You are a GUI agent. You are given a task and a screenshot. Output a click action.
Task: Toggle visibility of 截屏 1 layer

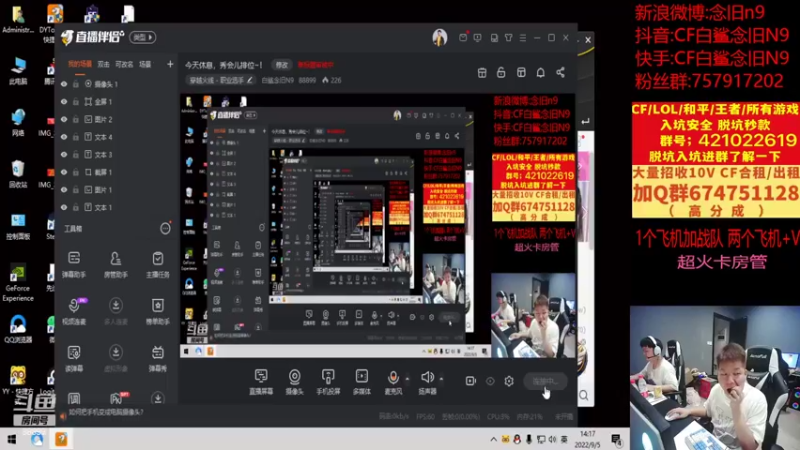pos(64,172)
